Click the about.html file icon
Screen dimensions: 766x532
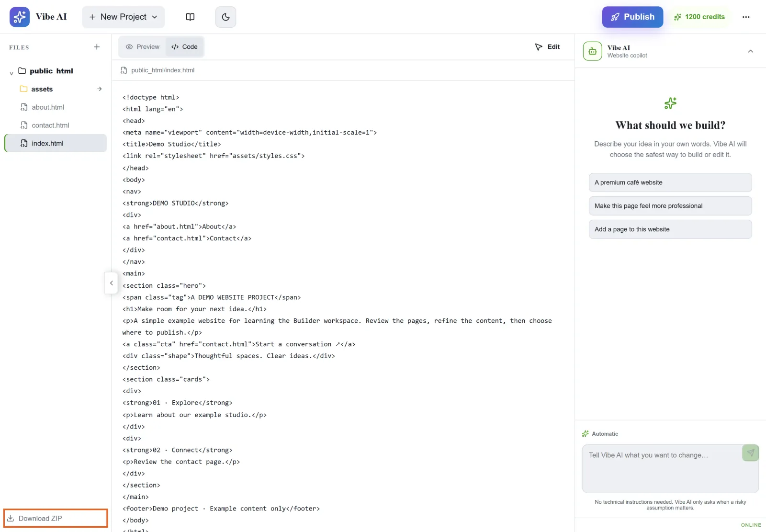pyautogui.click(x=24, y=107)
